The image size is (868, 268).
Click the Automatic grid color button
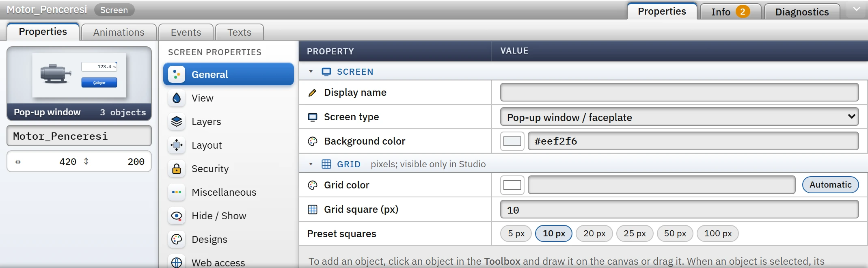click(830, 185)
